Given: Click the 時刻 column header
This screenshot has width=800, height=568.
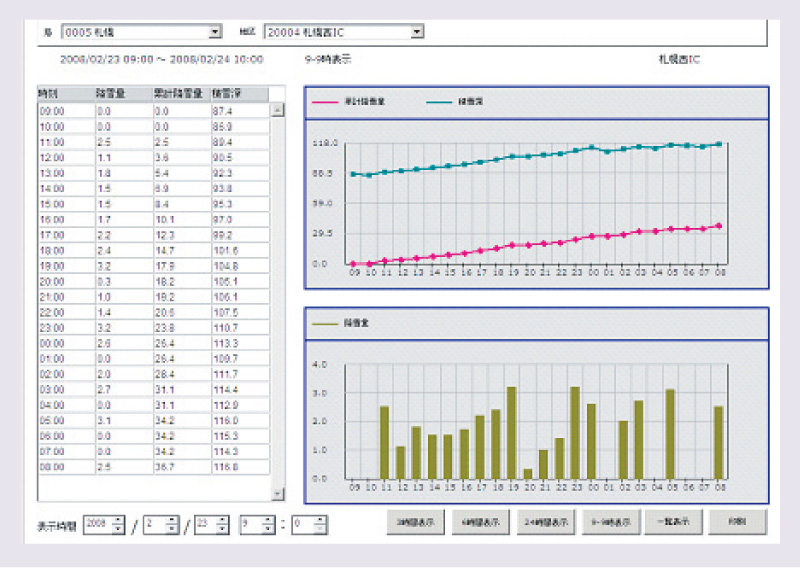Looking at the screenshot, I should (50, 94).
